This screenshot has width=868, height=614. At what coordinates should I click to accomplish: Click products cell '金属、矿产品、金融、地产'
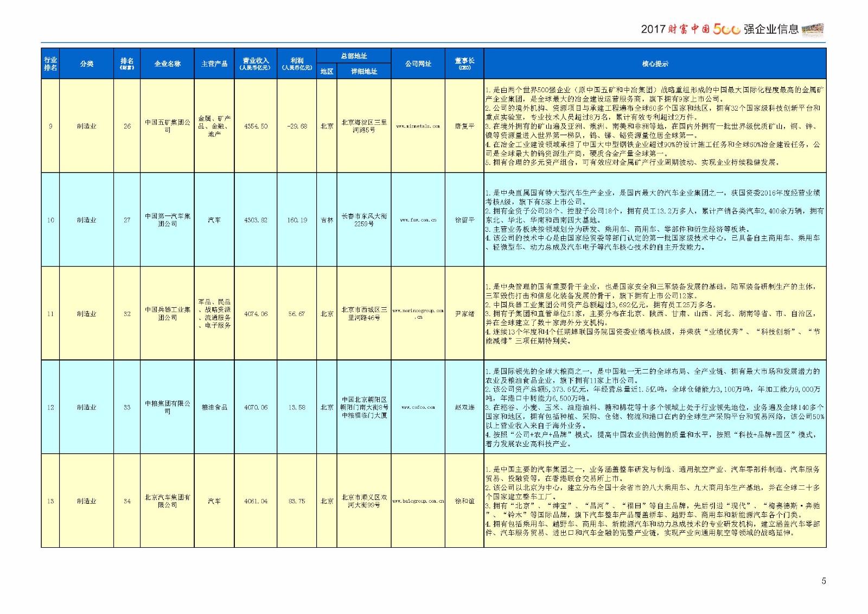click(x=214, y=126)
